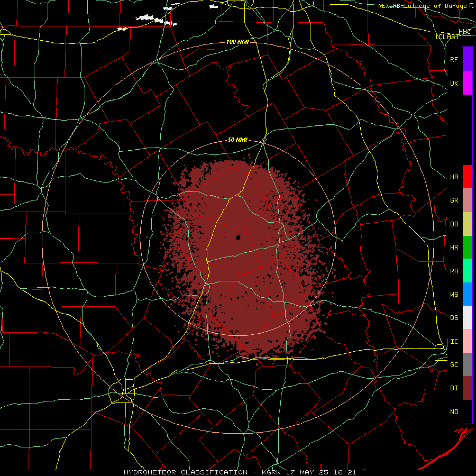Image resolution: width=476 pixels, height=476 pixels.
Task: Click the HHC product code label
Action: pyautogui.click(x=464, y=32)
